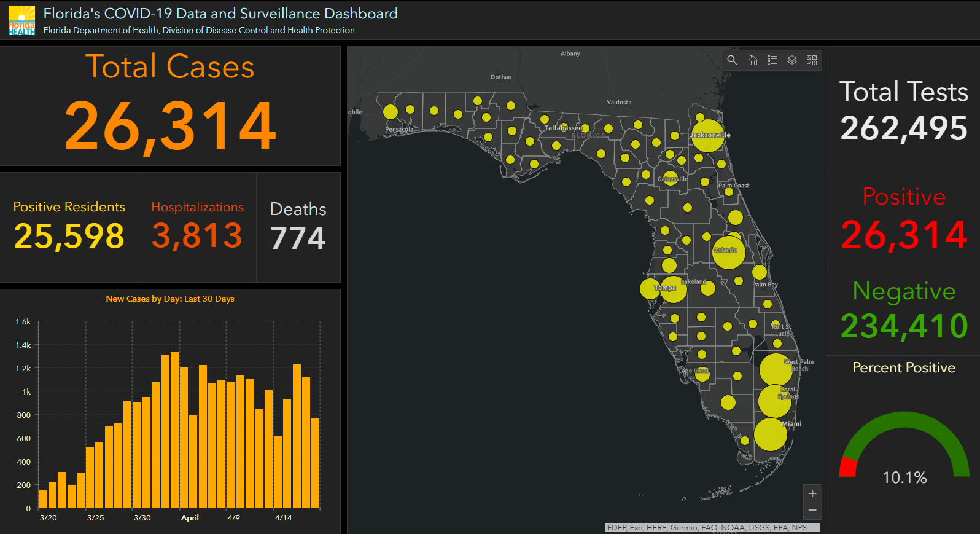The height and width of the screenshot is (534, 980).
Task: Open the basemap gallery grid
Action: (x=812, y=60)
